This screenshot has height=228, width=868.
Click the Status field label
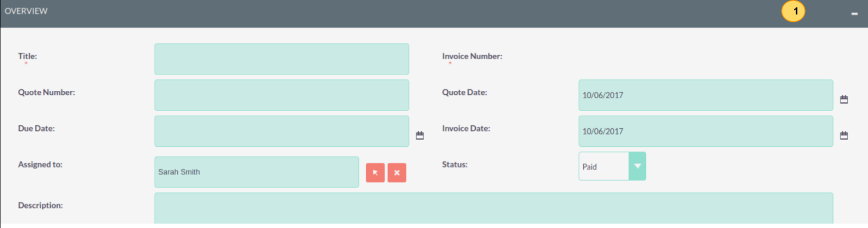454,165
